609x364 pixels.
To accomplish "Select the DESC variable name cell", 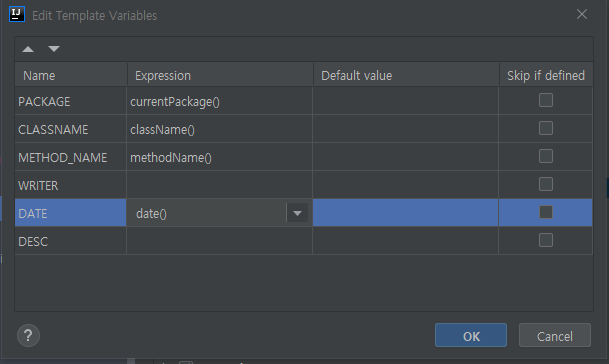I will coord(70,241).
